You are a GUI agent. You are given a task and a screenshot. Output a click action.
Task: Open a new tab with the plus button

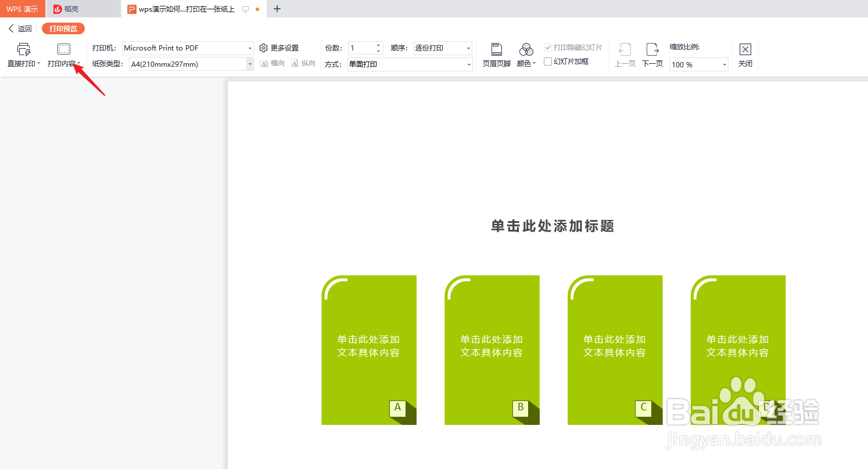pos(277,9)
